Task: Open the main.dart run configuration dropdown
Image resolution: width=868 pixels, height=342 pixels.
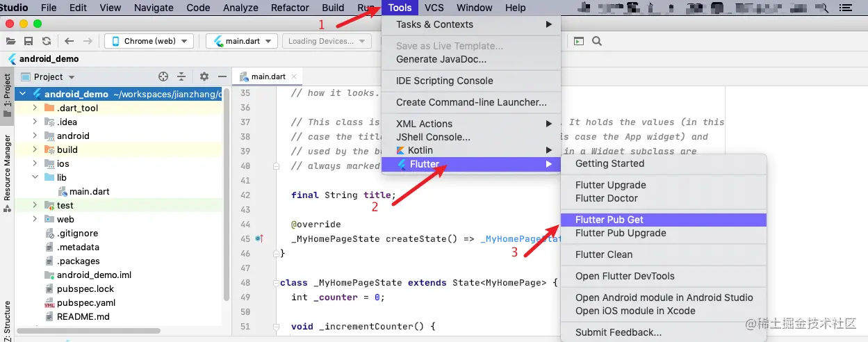Action: [x=242, y=41]
